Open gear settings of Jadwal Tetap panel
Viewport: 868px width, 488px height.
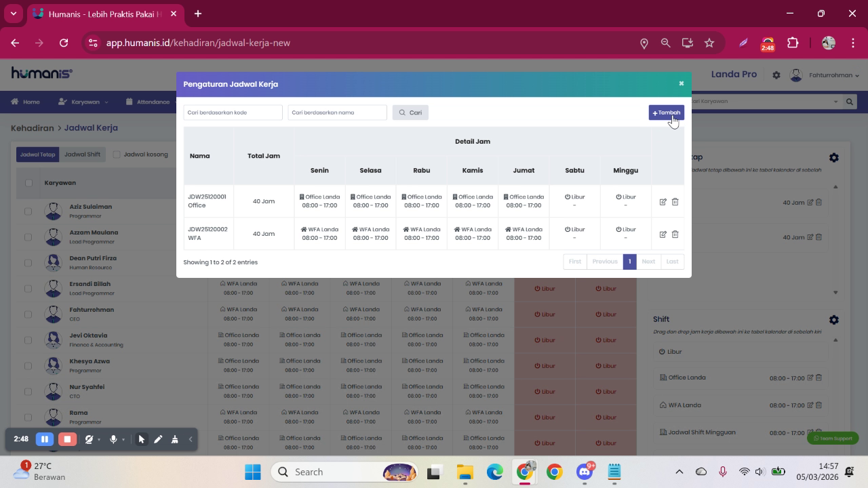(834, 157)
